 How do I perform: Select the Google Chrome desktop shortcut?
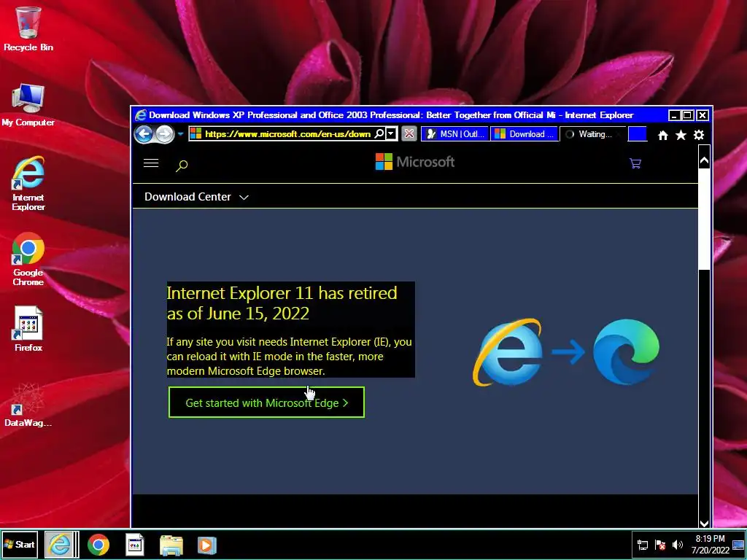tap(28, 259)
